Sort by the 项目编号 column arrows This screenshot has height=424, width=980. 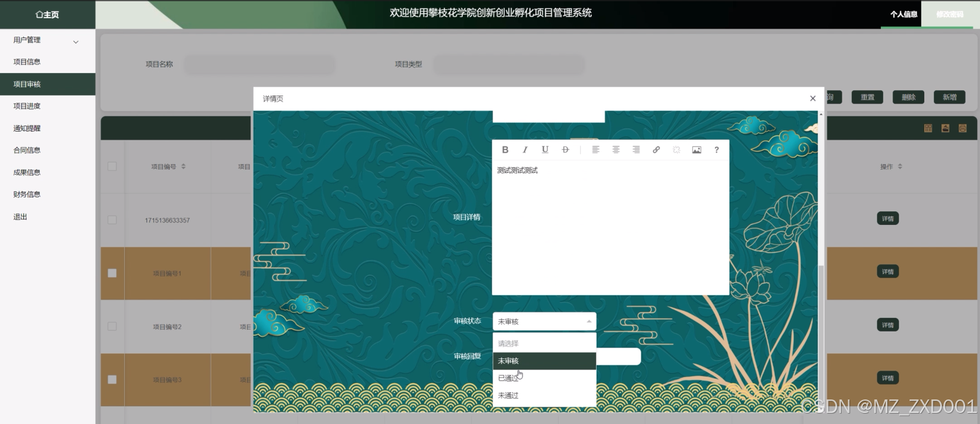(184, 167)
